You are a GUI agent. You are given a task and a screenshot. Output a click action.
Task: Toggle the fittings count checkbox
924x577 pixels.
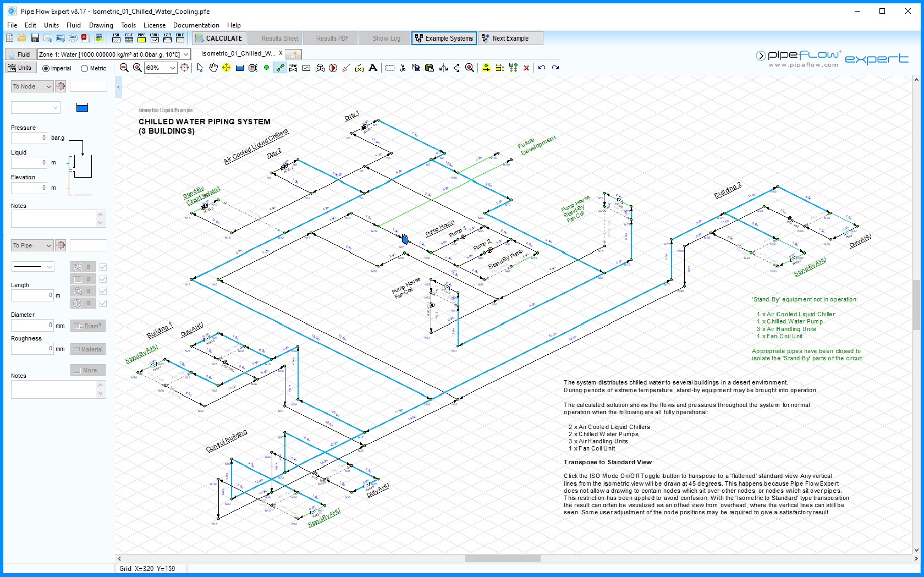pyautogui.click(x=103, y=267)
